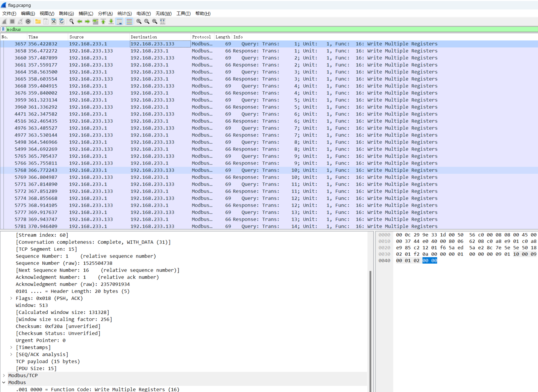Viewport: 538px width, 392px height.
Task: Click resize columns toolbar icon
Action: coord(163,21)
